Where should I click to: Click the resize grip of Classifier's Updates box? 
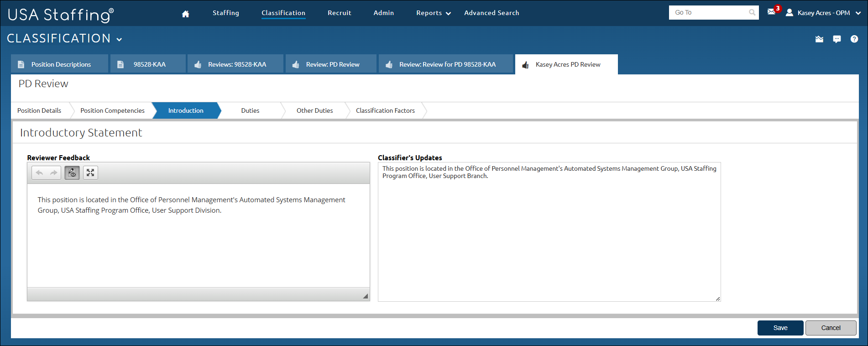(x=717, y=299)
